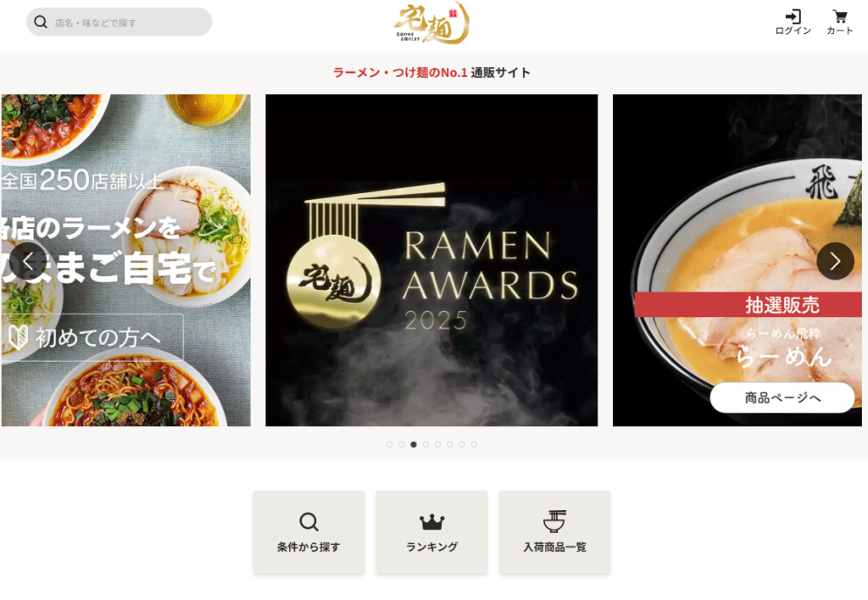
Task: Select the fourth carousel dot indicator
Action: [426, 444]
